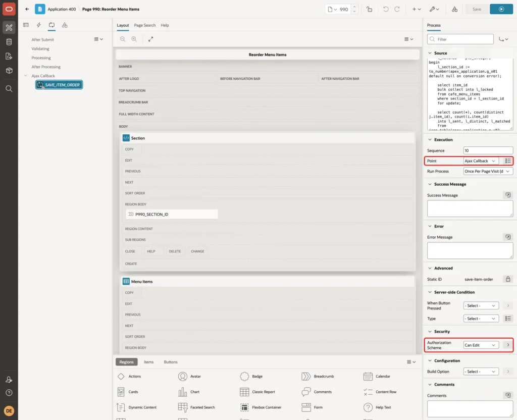Viewport: 517px width, 420px height.
Task: Switch to the Rendering tree tab
Action: coord(26,25)
